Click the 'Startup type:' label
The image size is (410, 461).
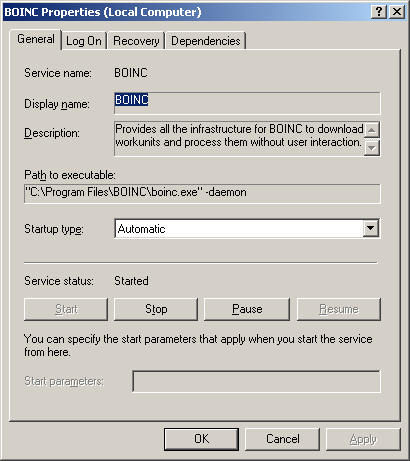(x=54, y=229)
